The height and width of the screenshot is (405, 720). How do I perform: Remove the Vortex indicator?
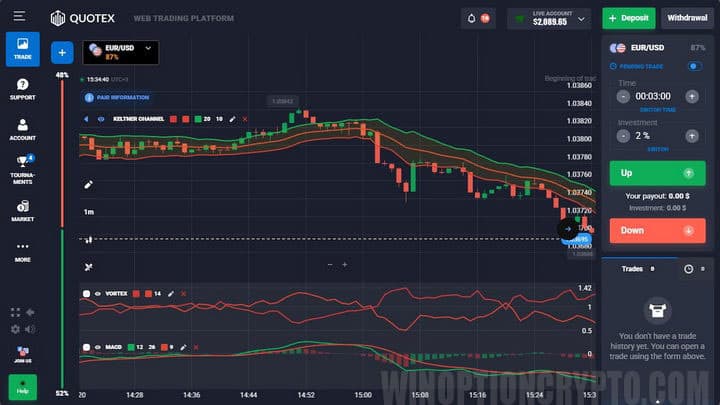[183, 293]
